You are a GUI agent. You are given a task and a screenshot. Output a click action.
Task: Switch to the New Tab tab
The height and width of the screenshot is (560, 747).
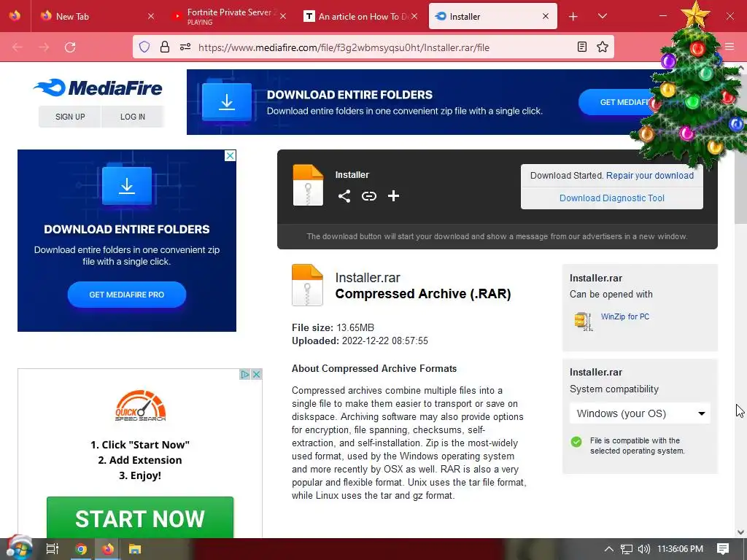tap(97, 16)
